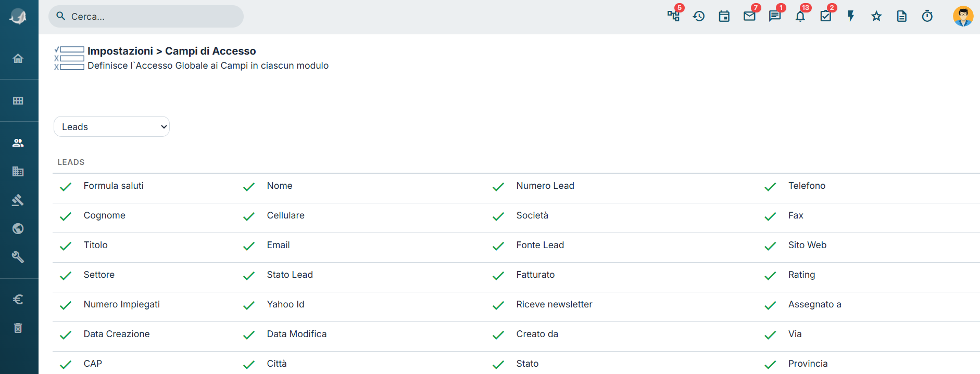Open the mail icon with badge 7

(749, 16)
